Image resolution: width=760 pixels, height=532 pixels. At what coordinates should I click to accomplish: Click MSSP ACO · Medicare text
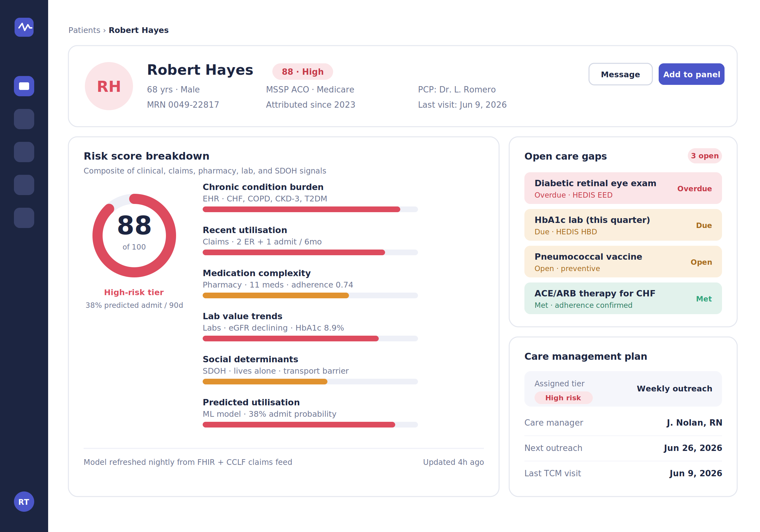tap(310, 89)
